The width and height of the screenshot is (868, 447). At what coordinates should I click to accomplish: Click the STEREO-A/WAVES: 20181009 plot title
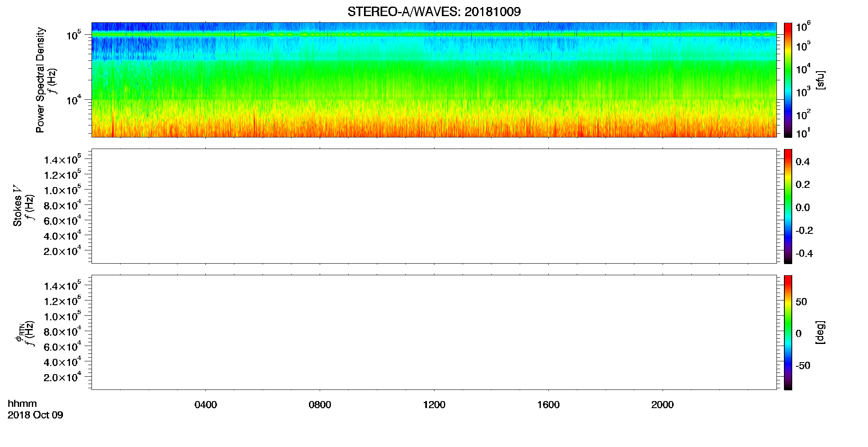coord(434,12)
